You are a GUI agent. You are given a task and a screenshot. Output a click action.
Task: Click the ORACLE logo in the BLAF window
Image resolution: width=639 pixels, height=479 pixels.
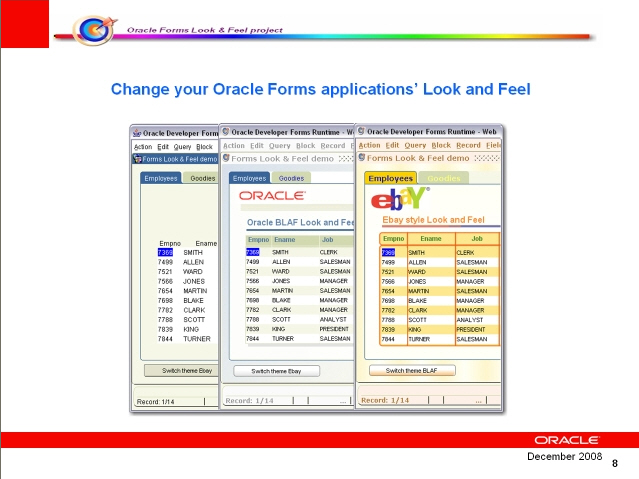click(272, 196)
